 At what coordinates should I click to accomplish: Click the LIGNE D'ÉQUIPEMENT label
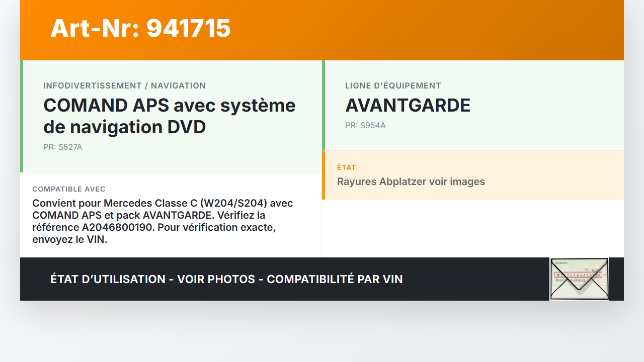pos(393,86)
